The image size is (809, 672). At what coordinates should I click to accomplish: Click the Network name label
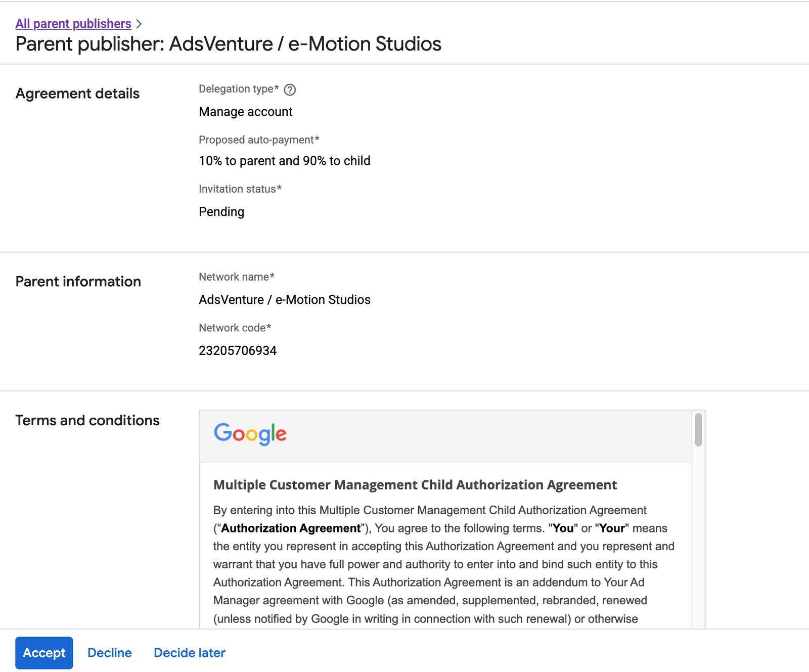click(x=237, y=277)
